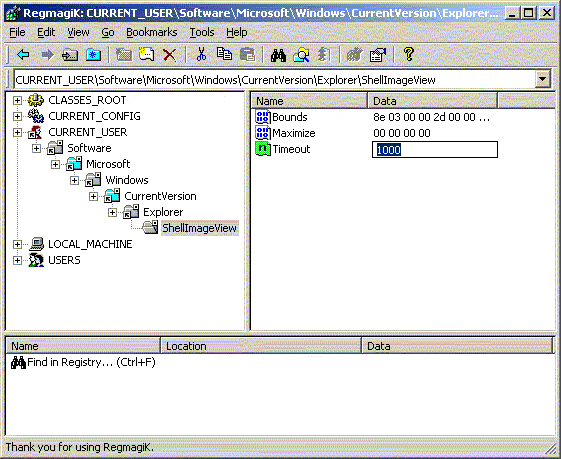Viewport: 561px width, 459px height.
Task: Toggle the CURRENT_USER node expander
Action: 17,132
